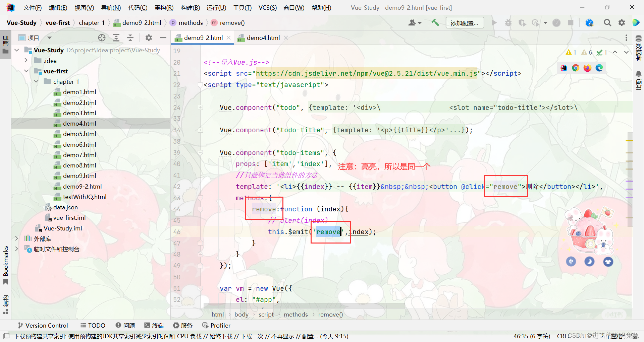Open the Add Configuration button
This screenshot has height=342, width=644.
click(465, 23)
